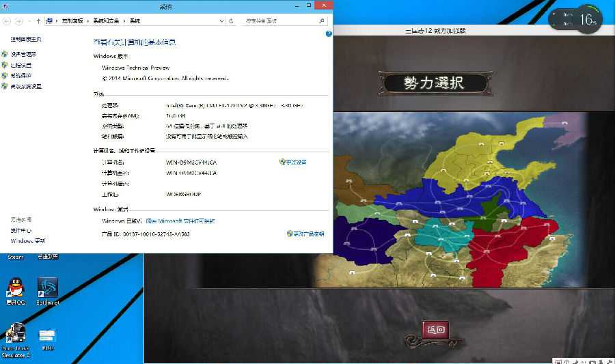Click the wrench icon in IME toolbar

click(610, 362)
